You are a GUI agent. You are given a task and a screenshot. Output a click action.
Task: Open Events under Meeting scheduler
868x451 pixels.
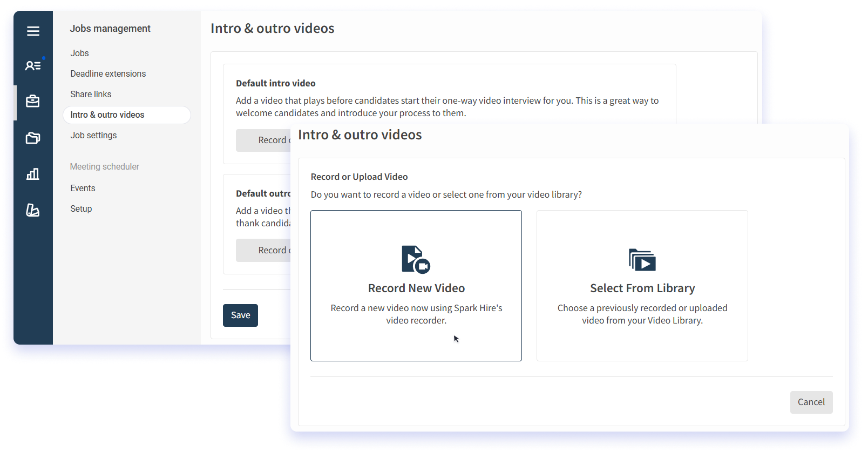pyautogui.click(x=83, y=189)
